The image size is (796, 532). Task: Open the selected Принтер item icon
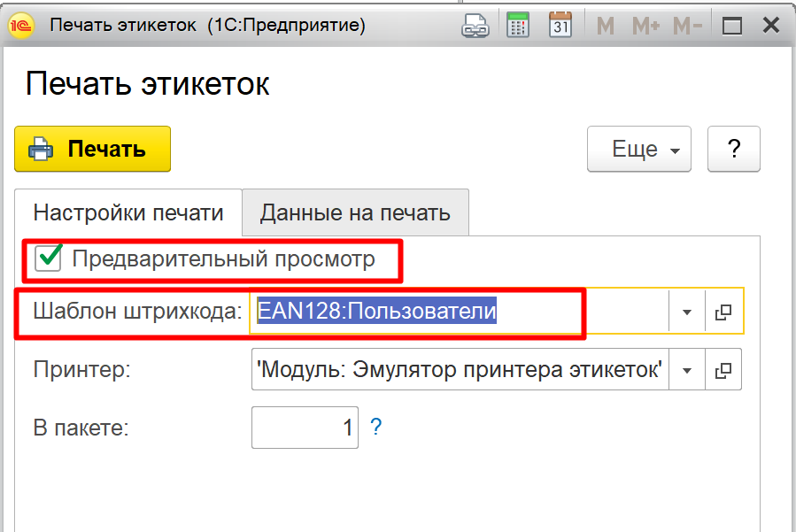723,369
